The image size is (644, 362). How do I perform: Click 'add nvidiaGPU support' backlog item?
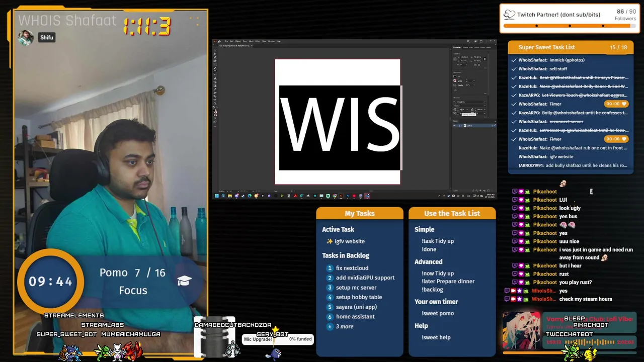tap(365, 278)
